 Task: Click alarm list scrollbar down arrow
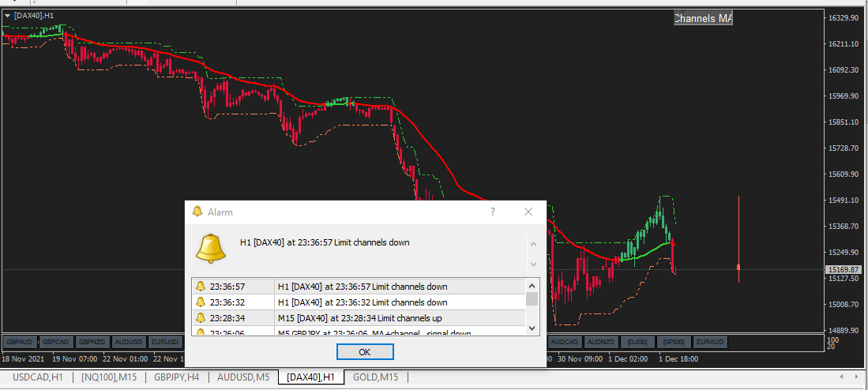532,328
